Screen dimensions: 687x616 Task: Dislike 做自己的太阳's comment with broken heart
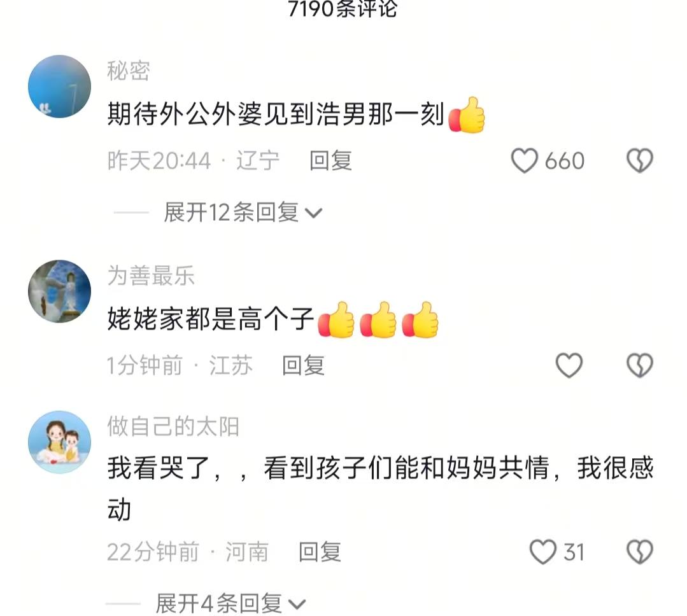point(640,552)
